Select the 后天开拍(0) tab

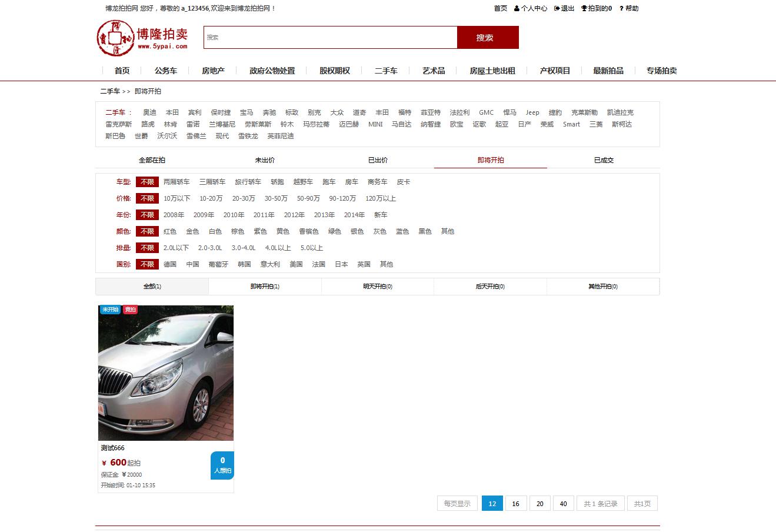pos(490,287)
